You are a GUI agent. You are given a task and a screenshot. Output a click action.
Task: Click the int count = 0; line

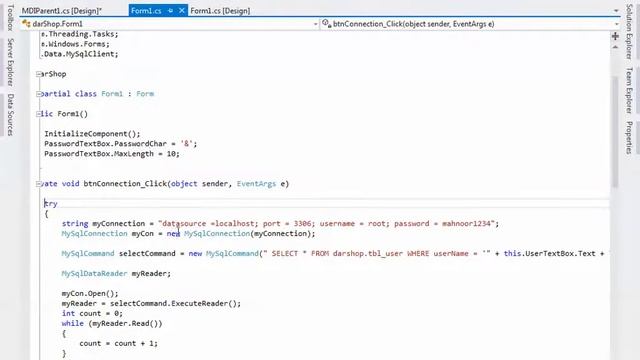tap(92, 313)
